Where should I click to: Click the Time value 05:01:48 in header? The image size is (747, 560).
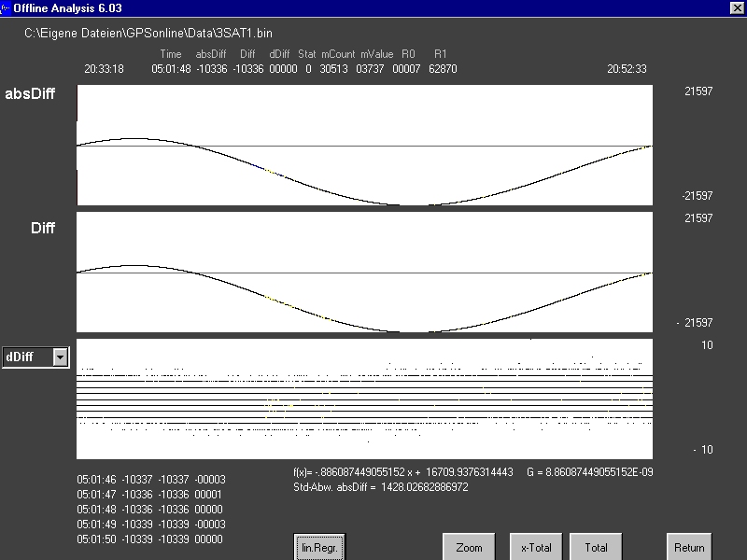tap(171, 69)
